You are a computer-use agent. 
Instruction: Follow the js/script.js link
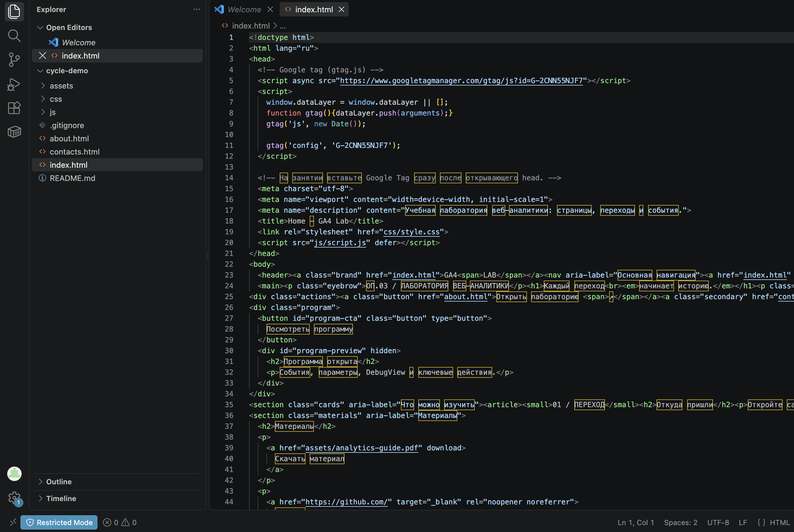pyautogui.click(x=340, y=243)
